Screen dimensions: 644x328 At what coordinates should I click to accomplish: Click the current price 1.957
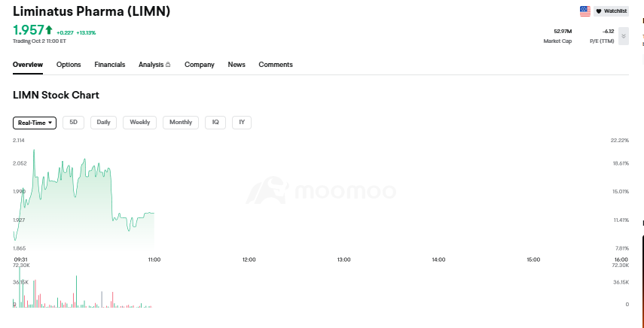click(x=28, y=30)
